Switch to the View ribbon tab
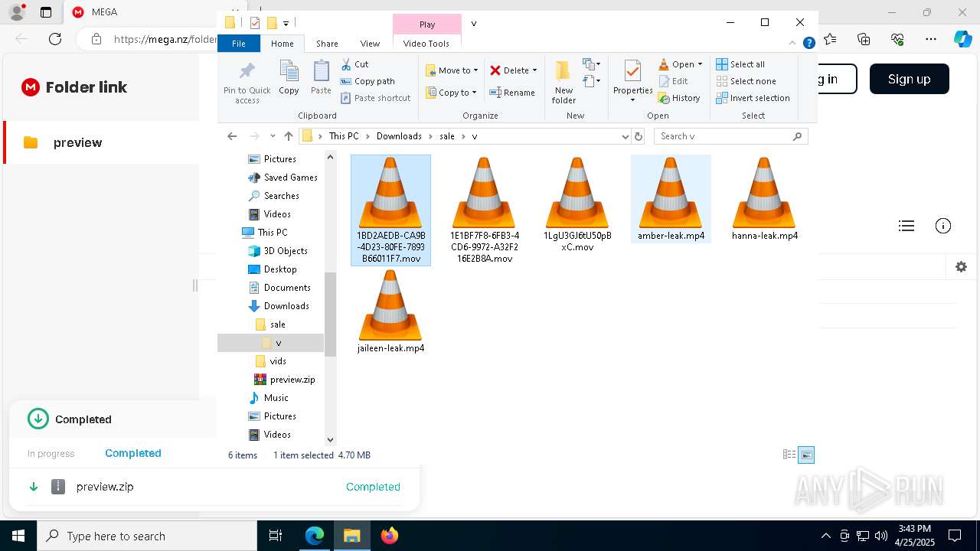Screen dimensions: 980x551 point(370,44)
